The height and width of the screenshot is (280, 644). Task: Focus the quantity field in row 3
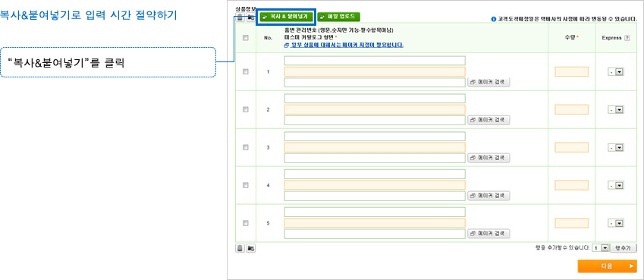pos(571,147)
